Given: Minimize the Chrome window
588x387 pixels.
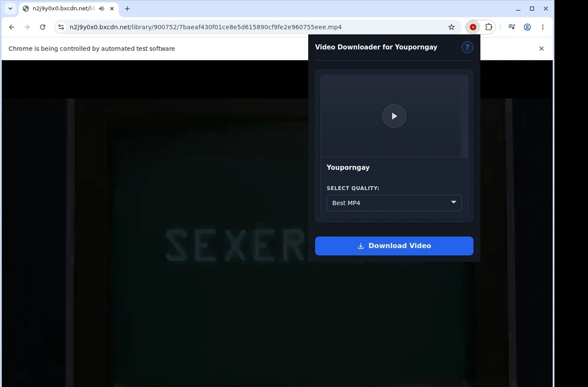Looking at the screenshot, I should (518, 9).
